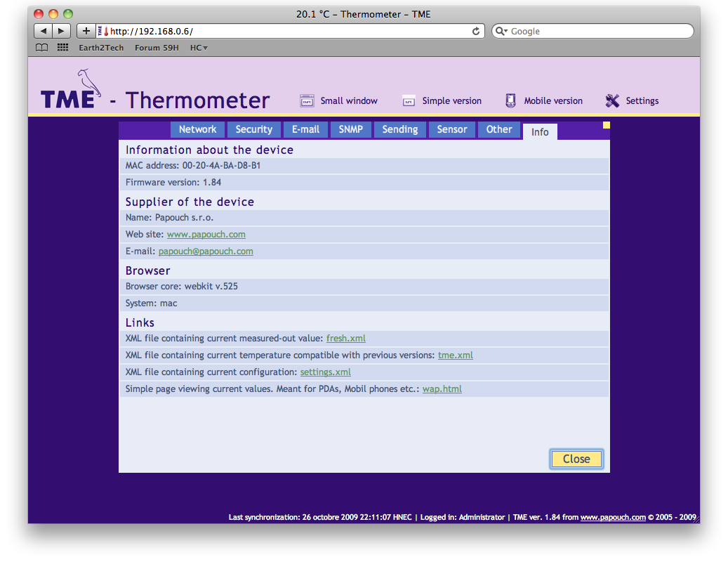Click the Settings tools icon
Image resolution: width=728 pixels, height=562 pixels.
coord(612,100)
